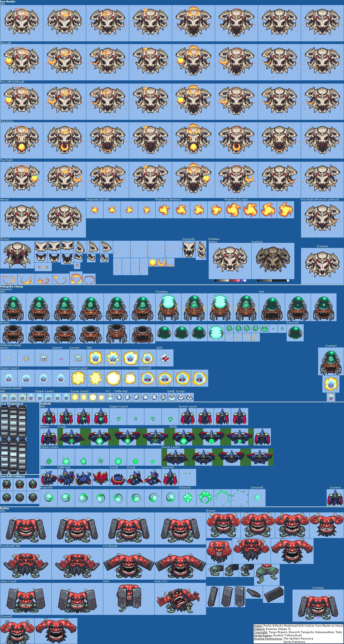Image resolution: width=344 pixels, height=644 pixels.
Task: Click the Kao Houdai heading text
Action: tap(8, 2)
